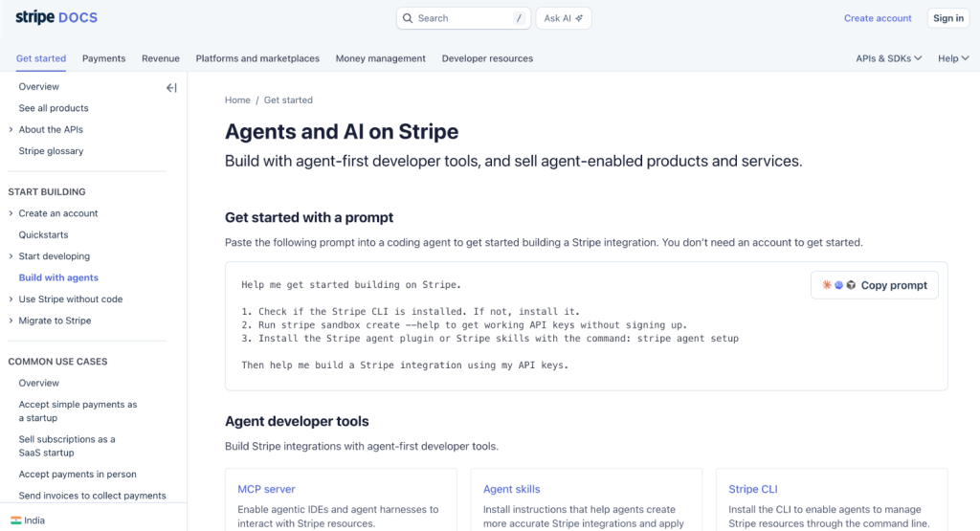Click the Create account link
Viewport: 980px width, 531px height.
[878, 18]
